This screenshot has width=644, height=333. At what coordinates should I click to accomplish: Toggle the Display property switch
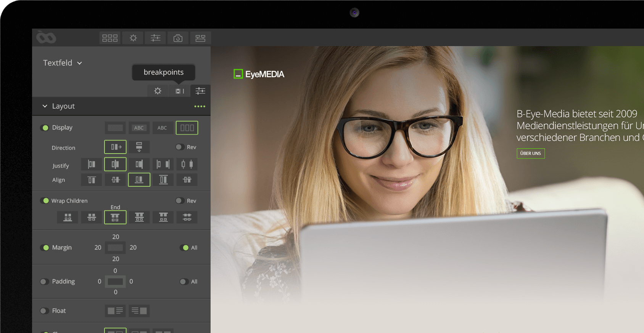45,128
